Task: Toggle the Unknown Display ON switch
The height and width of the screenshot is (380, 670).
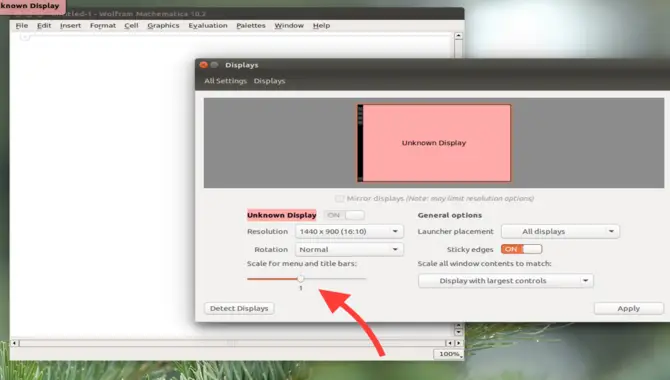Action: click(344, 215)
